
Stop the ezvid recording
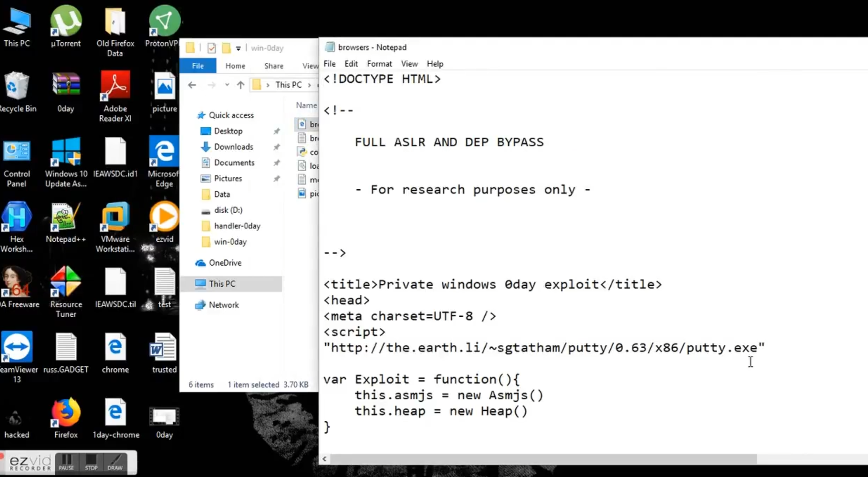[x=91, y=462]
